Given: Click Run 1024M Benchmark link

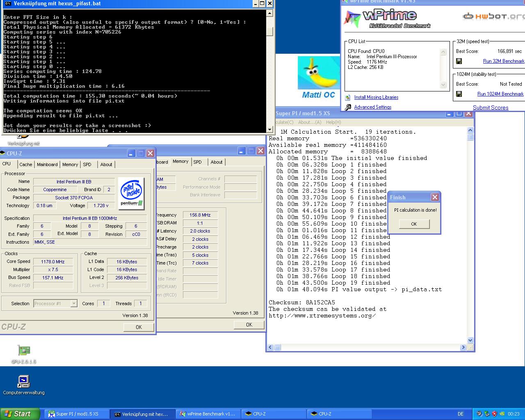Looking at the screenshot, I should [x=500, y=94].
